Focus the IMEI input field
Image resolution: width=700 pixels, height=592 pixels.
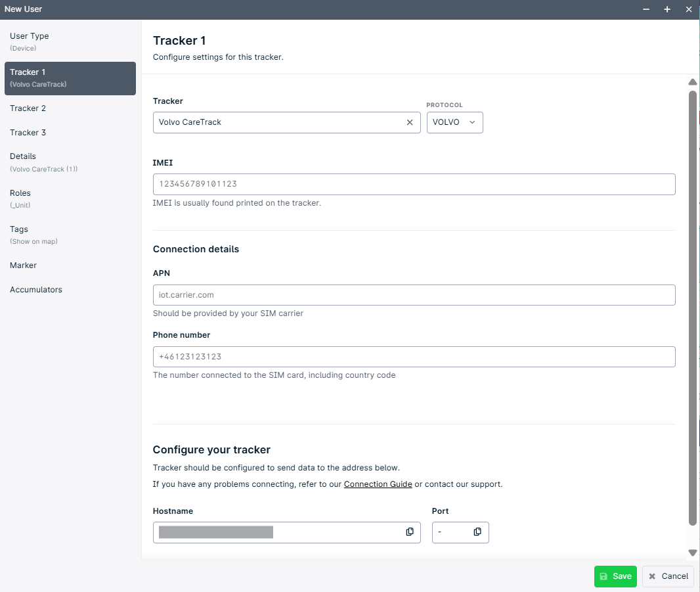point(414,184)
